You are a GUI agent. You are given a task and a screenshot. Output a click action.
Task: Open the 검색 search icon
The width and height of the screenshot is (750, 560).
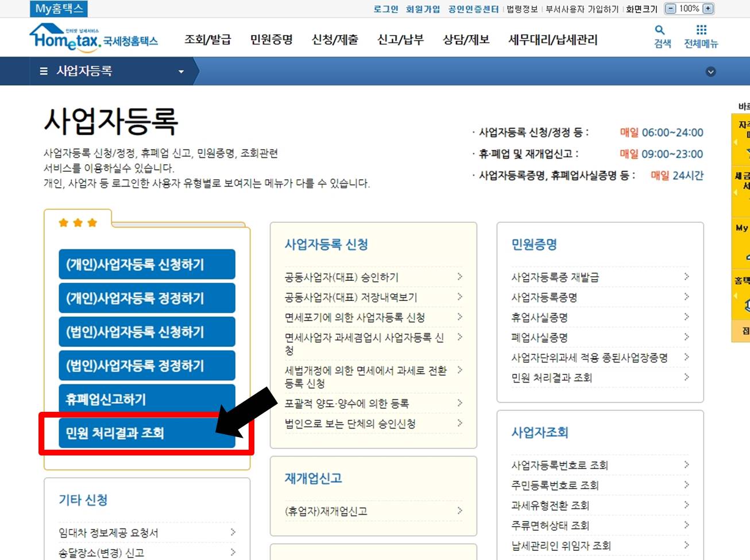662,36
